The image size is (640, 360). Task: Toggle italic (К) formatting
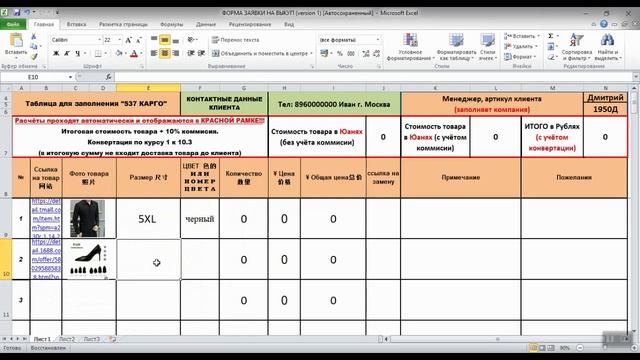67,53
